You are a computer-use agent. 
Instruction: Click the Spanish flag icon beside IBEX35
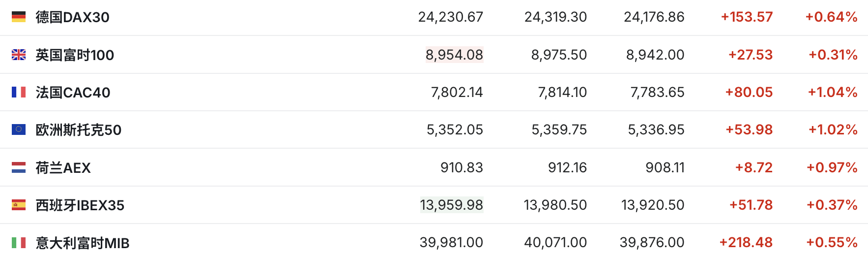(19, 205)
